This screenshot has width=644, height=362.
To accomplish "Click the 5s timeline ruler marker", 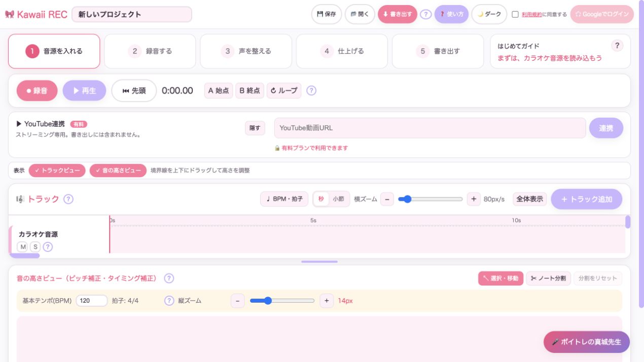I will [313, 220].
